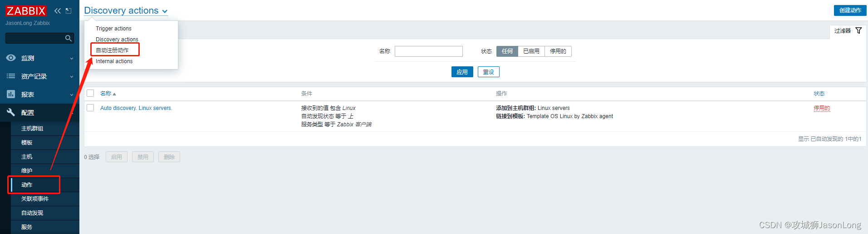Click the 链接到模板 Template OS Linux operation
The image size is (868, 234).
click(x=554, y=116)
